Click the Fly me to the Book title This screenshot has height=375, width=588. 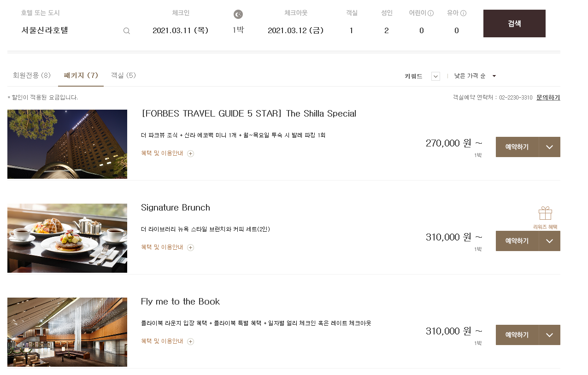180,302
